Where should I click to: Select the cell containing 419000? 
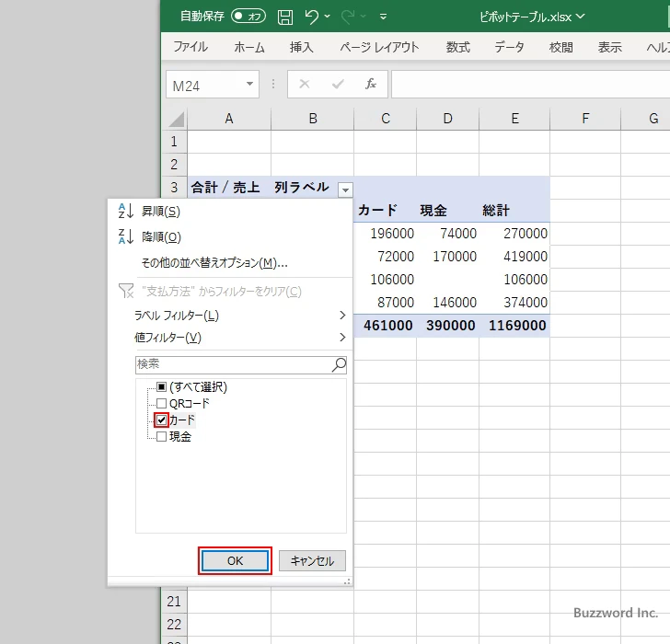514,257
